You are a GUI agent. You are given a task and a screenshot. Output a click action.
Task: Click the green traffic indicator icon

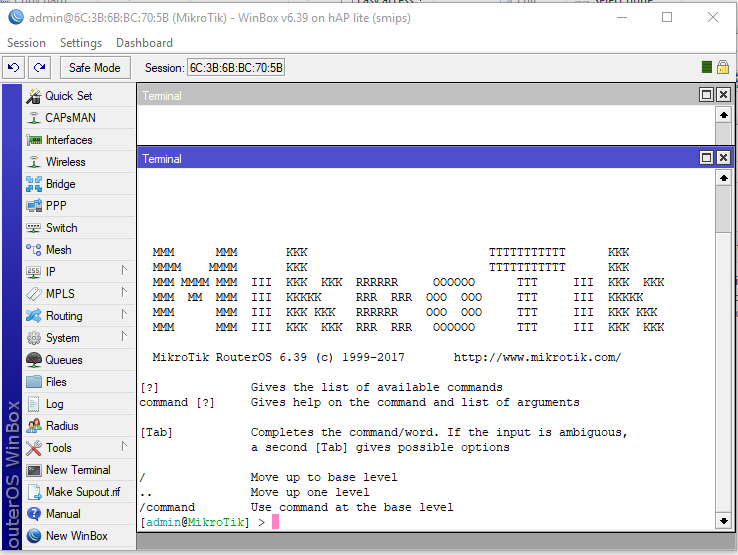coord(706,67)
